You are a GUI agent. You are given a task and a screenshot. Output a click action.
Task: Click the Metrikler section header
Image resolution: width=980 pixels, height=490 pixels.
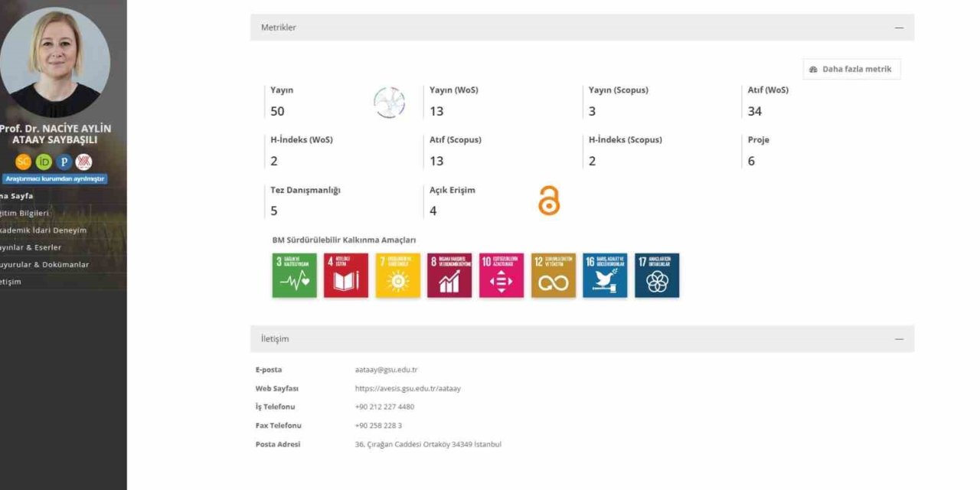[x=279, y=28]
